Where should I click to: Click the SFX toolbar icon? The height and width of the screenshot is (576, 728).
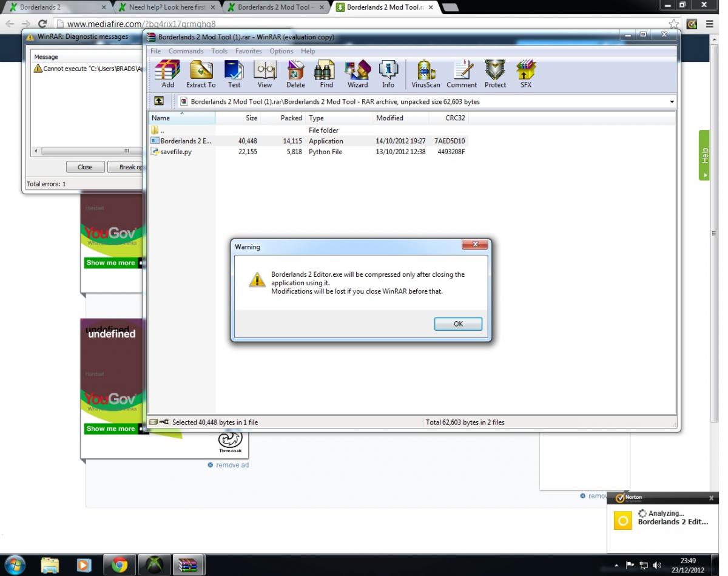[x=525, y=73]
